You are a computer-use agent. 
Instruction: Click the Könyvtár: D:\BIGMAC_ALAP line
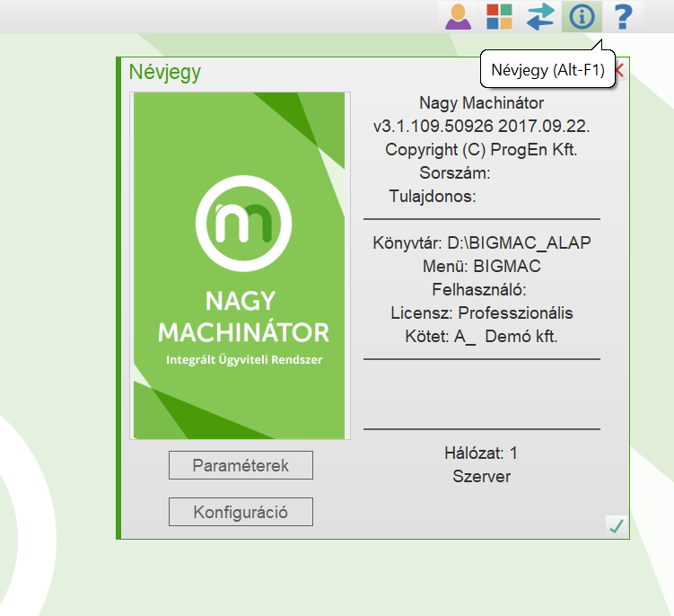(481, 243)
